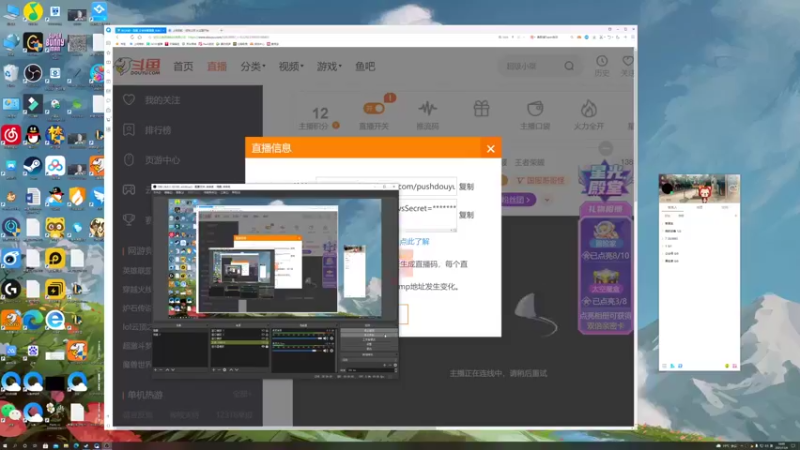Open 页游中心 in the sidebar

pyautogui.click(x=162, y=160)
